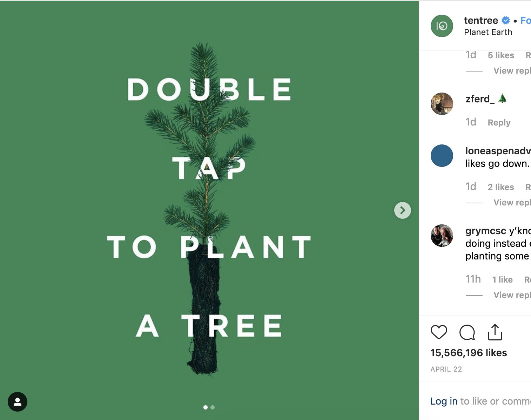Open loneaspenadv's blue profile avatar
The width and height of the screenshot is (531, 420).
[442, 155]
